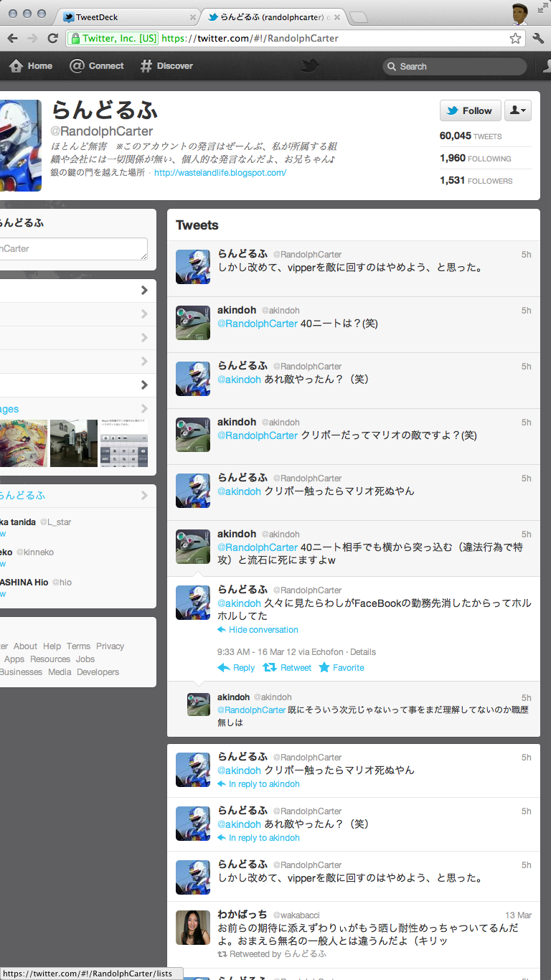Bookmark this page with the star icon
The height and width of the screenshot is (980, 551).
(515, 39)
